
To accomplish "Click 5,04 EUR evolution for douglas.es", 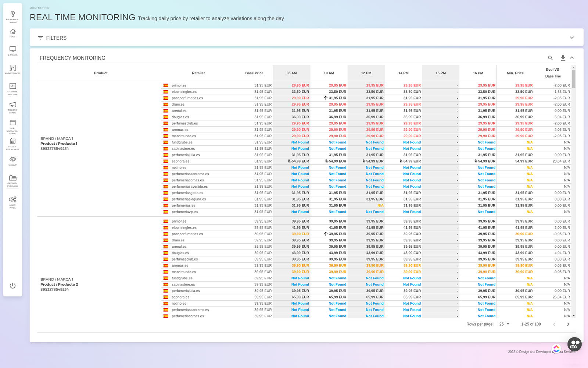I will point(562,117).
